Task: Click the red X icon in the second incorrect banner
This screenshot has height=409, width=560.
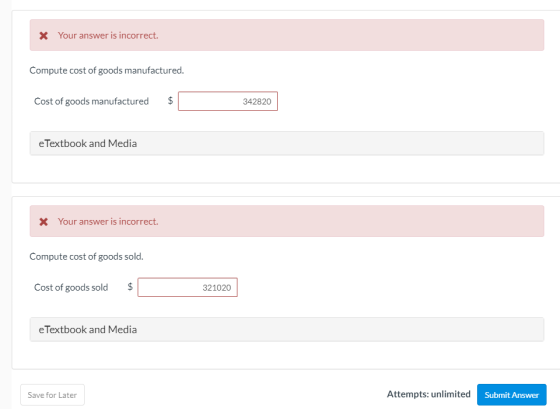Action: 44,222
